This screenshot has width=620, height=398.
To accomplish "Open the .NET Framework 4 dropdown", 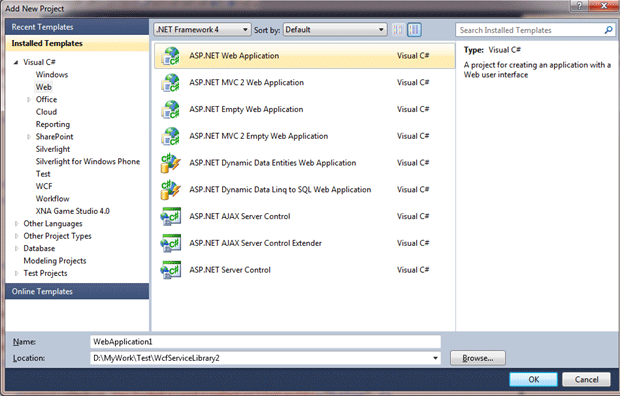I will tap(202, 30).
